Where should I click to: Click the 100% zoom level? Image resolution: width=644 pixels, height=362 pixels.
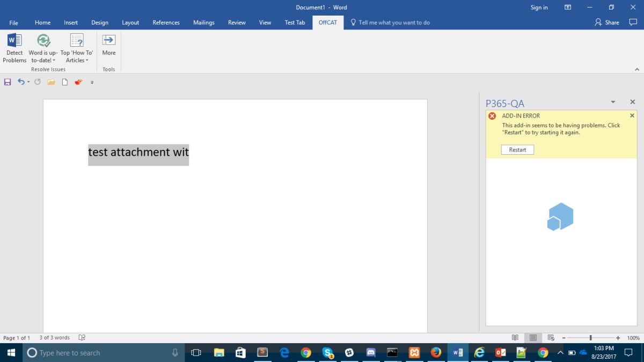633,338
